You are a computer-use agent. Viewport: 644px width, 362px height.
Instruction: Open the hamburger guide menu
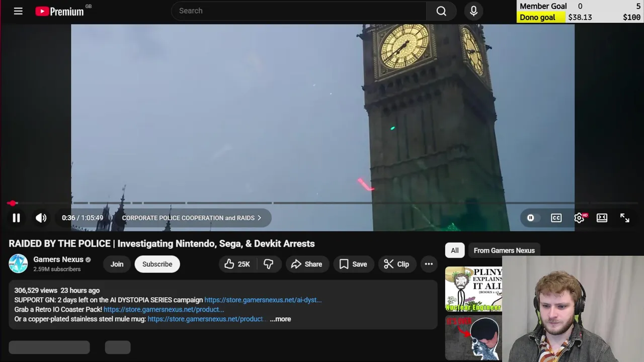coord(18,11)
